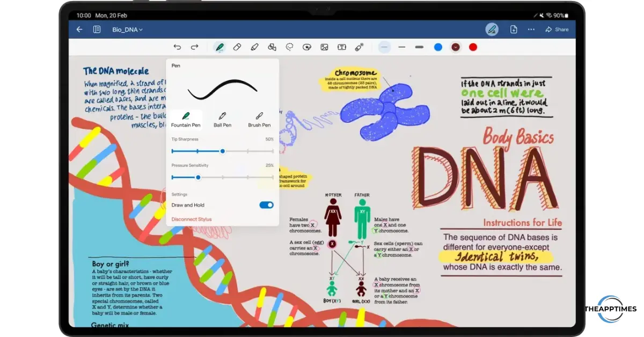The image size is (644, 337).
Task: Undo the last stroke
Action: pos(178,47)
